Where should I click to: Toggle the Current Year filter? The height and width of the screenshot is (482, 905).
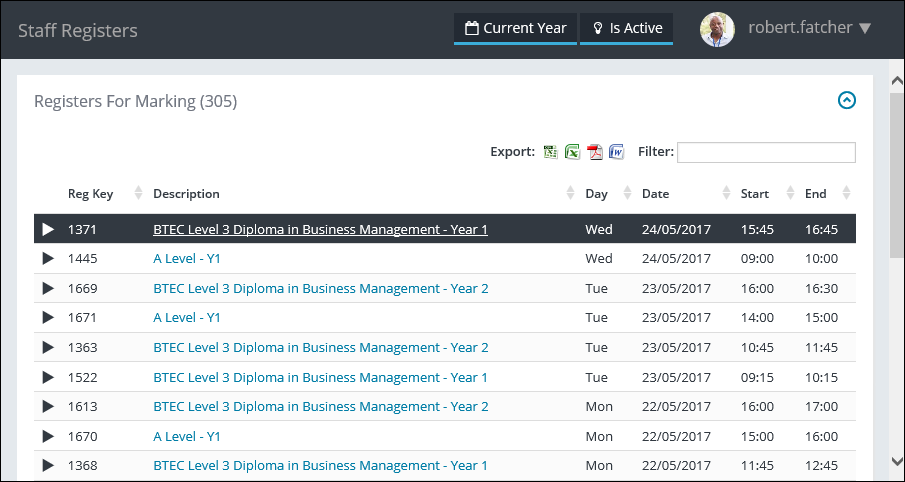tap(516, 28)
